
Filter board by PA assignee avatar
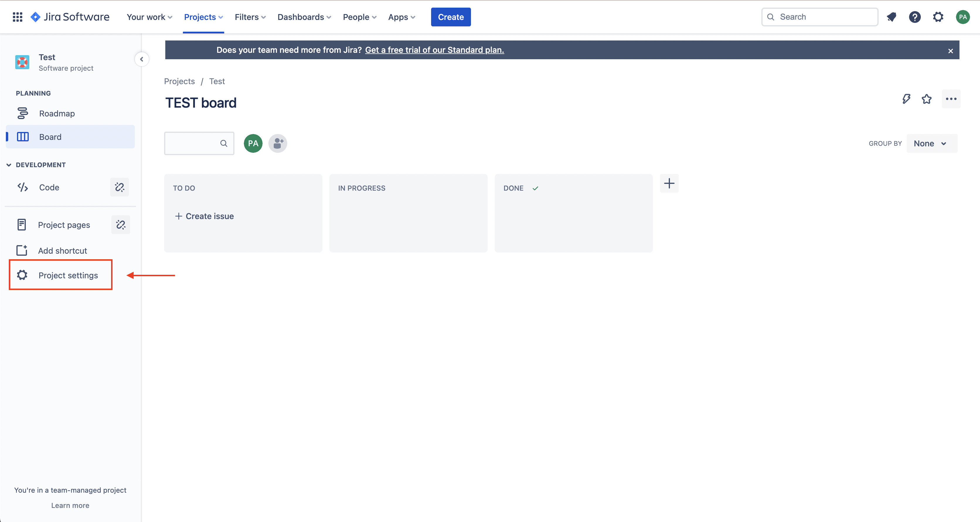(253, 143)
